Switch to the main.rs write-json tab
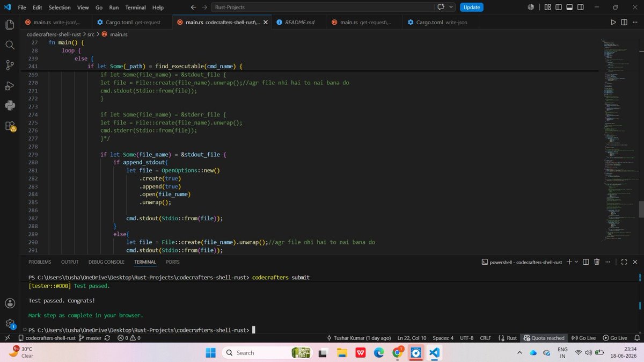The image size is (644, 362). tap(55, 23)
